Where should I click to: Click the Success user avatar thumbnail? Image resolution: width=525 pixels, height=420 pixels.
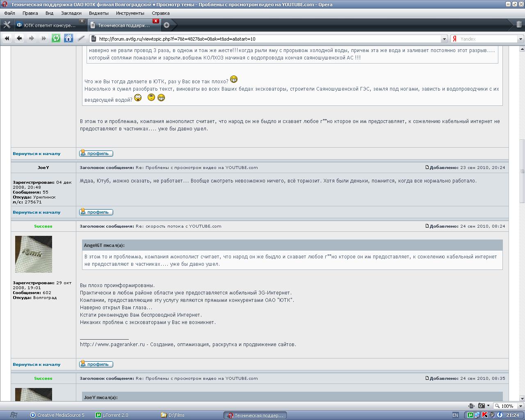(34, 254)
